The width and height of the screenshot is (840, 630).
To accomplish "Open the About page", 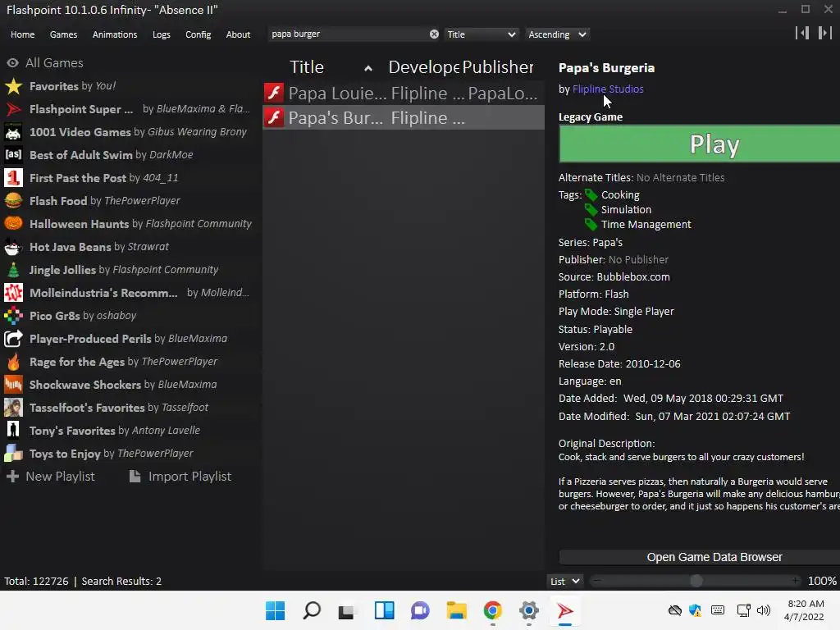I will (238, 34).
